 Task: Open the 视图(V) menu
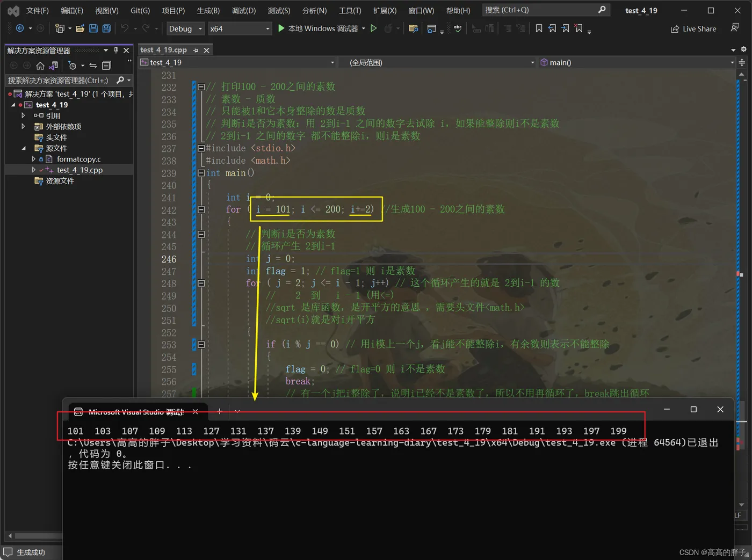(107, 10)
